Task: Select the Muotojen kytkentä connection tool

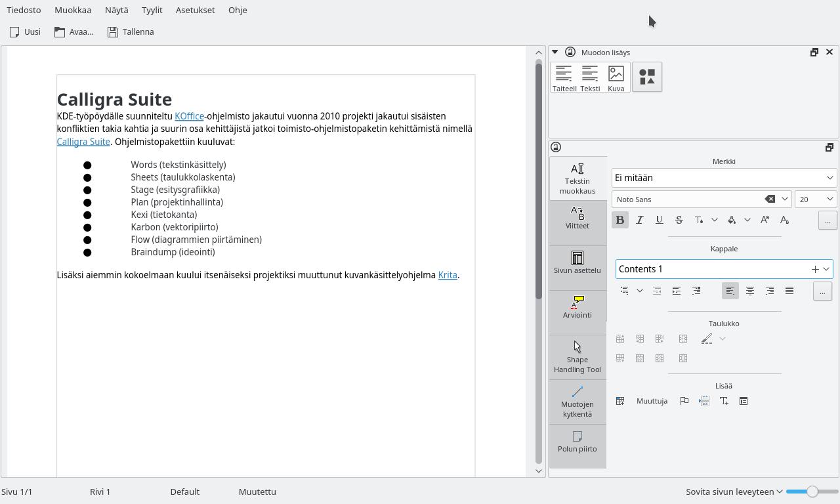Action: (577, 402)
